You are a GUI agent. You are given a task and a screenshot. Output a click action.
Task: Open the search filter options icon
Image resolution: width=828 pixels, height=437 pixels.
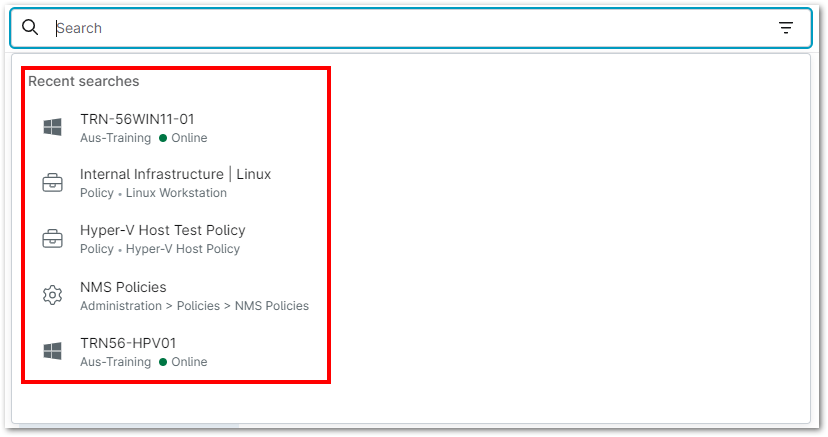[786, 28]
